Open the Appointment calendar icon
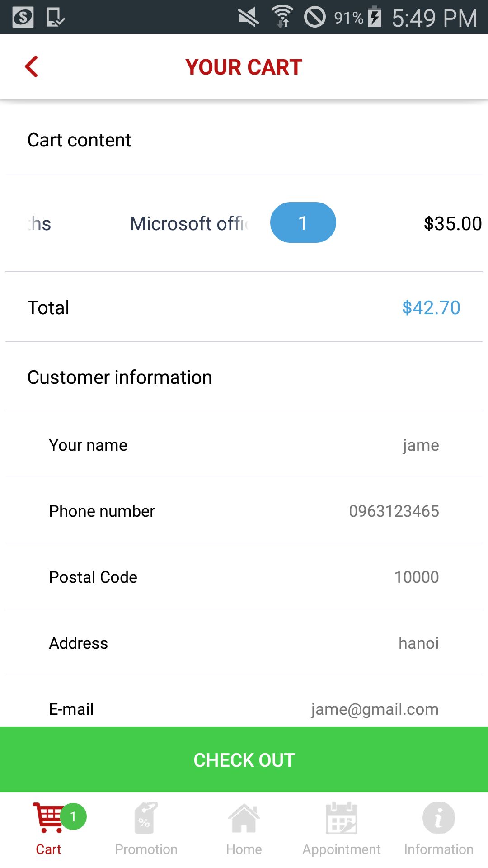This screenshot has width=488, height=868. 342,818
